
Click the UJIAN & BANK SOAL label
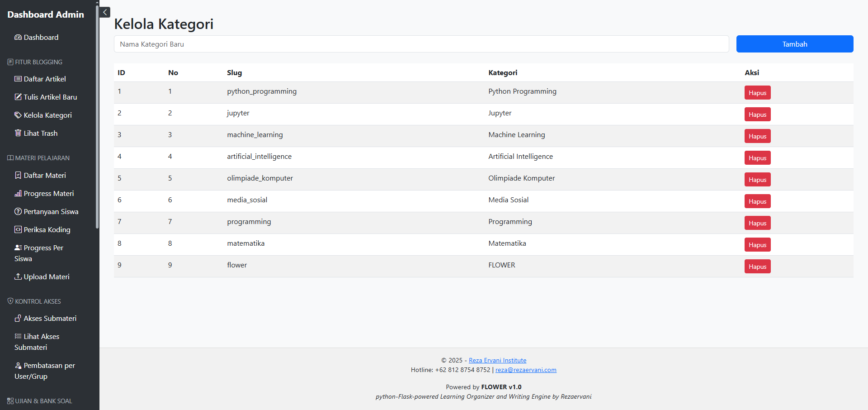pos(40,401)
